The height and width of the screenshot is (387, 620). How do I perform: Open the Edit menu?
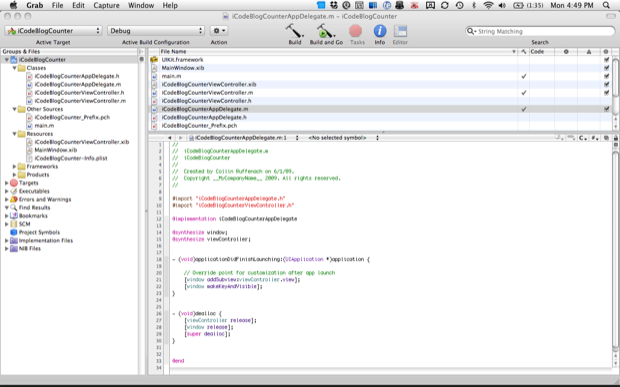[x=78, y=5]
